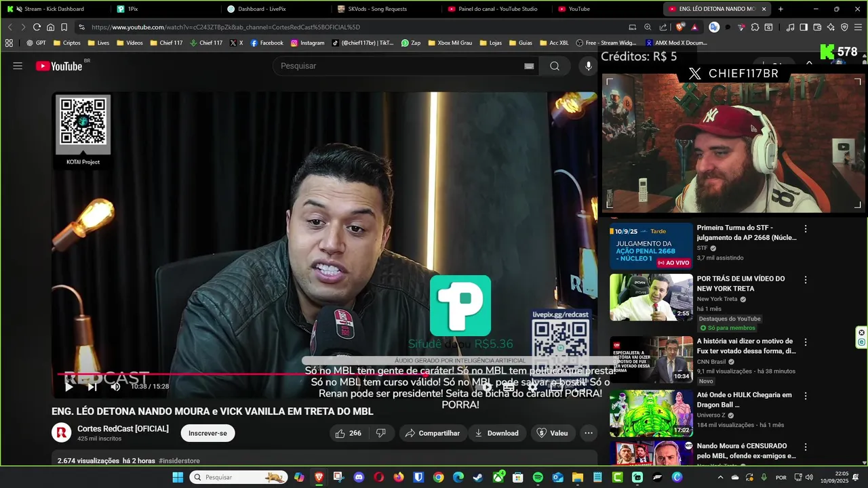
Task: Open the GPT bookmark
Action: point(36,43)
